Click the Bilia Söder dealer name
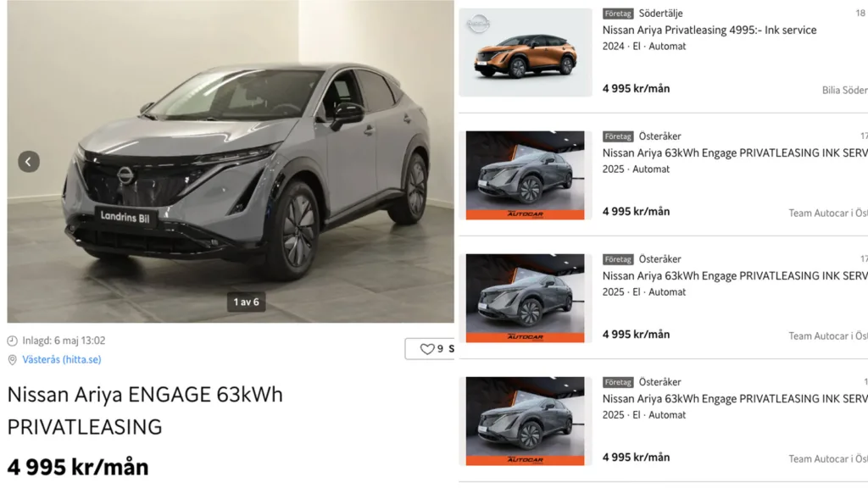This screenshot has height=488, width=868. (845, 90)
